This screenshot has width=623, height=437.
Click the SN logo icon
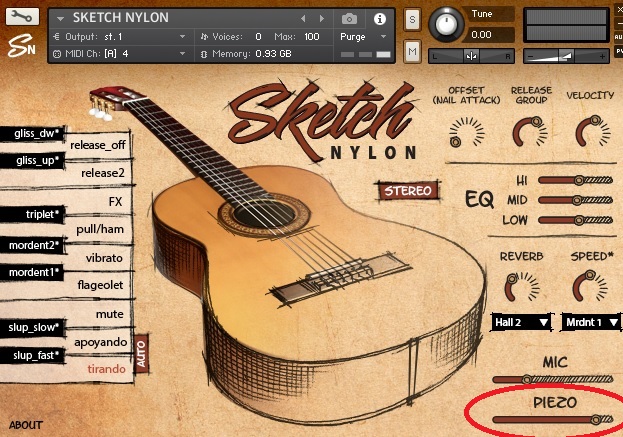[22, 45]
